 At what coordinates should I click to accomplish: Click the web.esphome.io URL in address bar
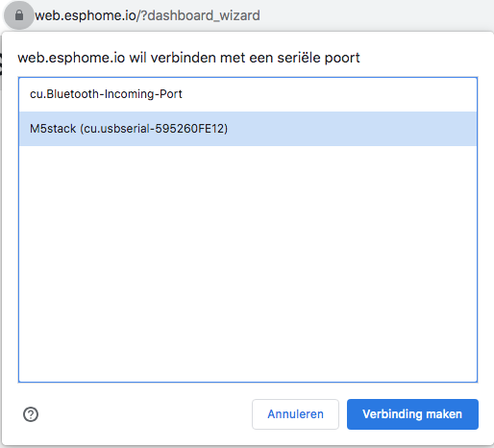pos(147,15)
